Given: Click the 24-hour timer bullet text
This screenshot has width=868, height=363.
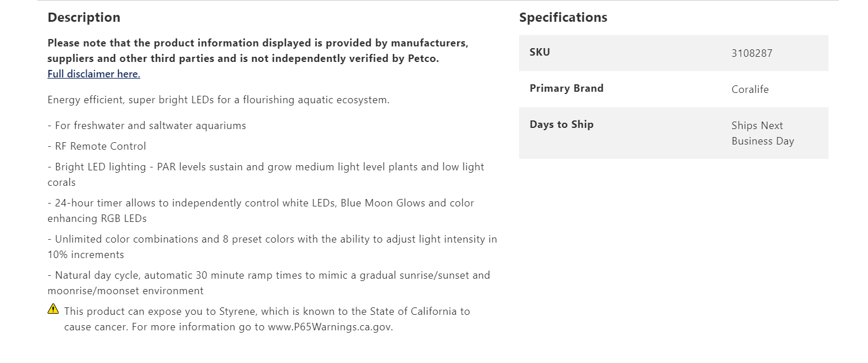Looking at the screenshot, I should [261, 210].
